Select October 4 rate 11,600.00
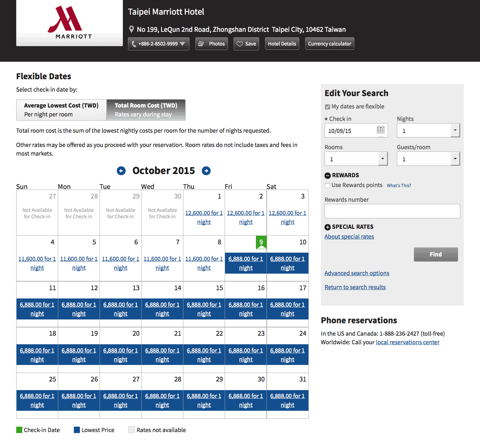This screenshot has width=480, height=448. coord(37,263)
